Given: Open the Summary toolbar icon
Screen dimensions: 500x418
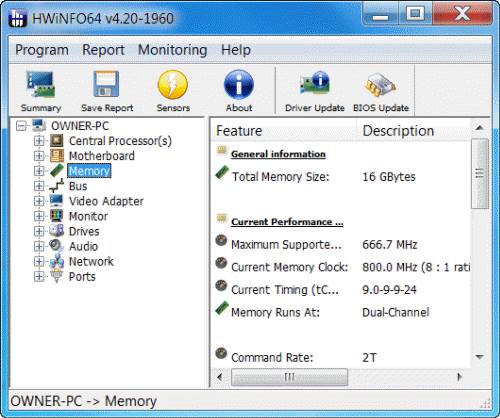Looking at the screenshot, I should [x=41, y=84].
